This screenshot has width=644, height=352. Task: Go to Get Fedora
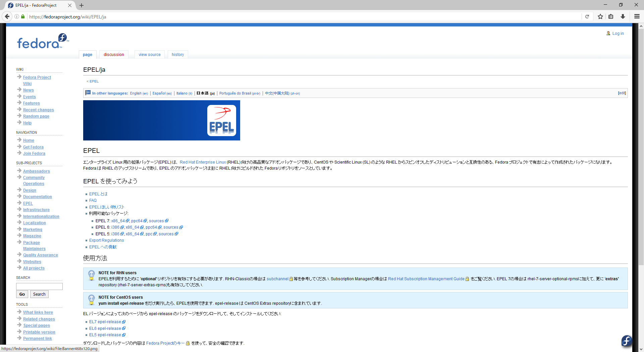33,147
